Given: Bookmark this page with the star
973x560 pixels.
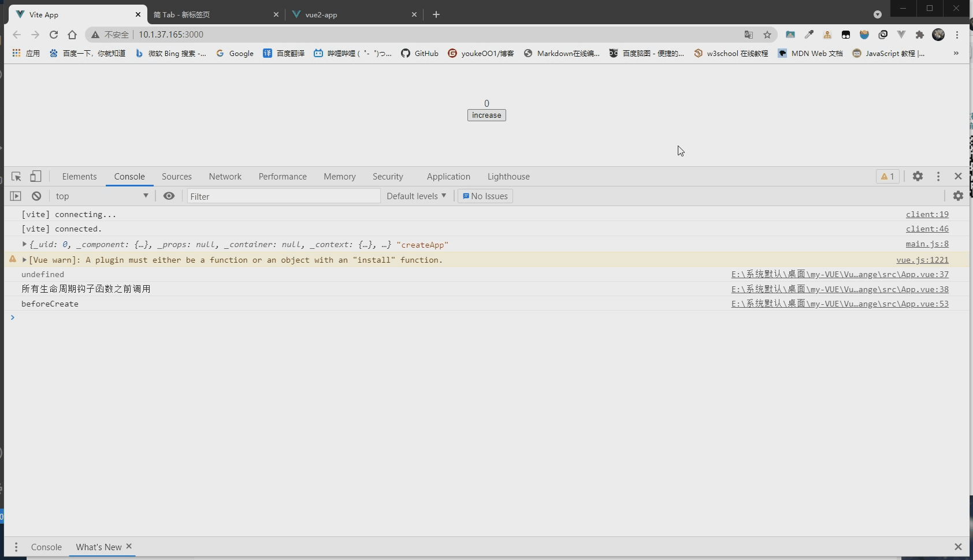Looking at the screenshot, I should 767,35.
